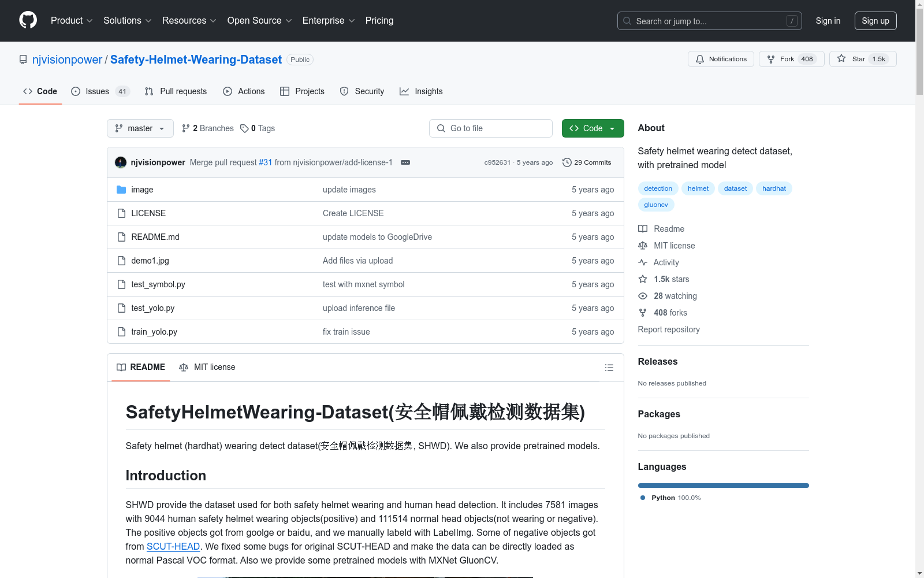Open the master branch selector
This screenshot has height=578, width=924.
[x=140, y=128]
